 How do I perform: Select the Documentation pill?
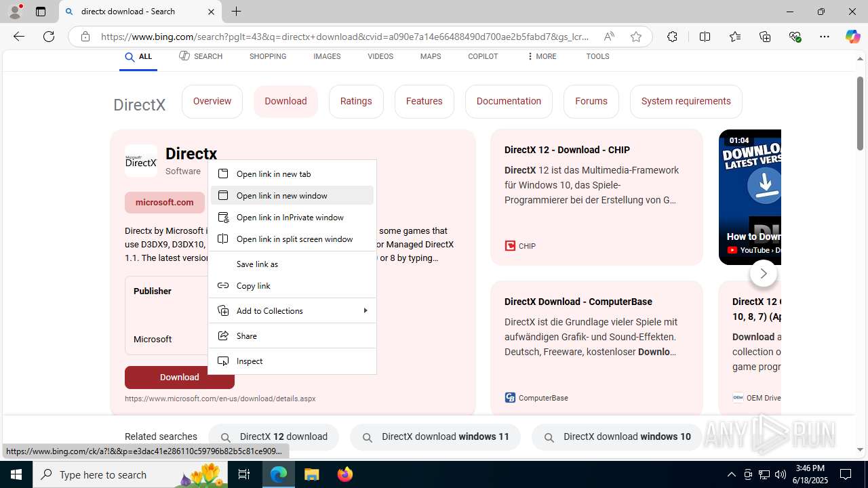pyautogui.click(x=509, y=102)
